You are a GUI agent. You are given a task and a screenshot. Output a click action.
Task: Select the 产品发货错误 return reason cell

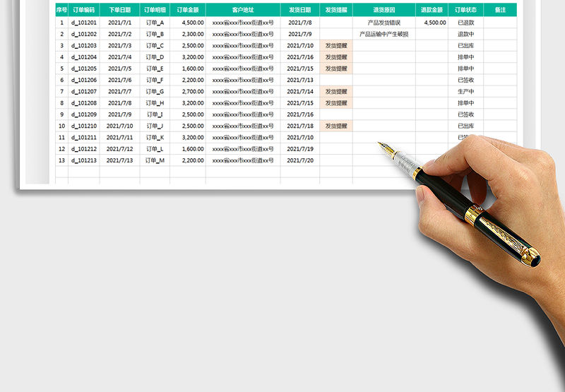[x=383, y=23]
